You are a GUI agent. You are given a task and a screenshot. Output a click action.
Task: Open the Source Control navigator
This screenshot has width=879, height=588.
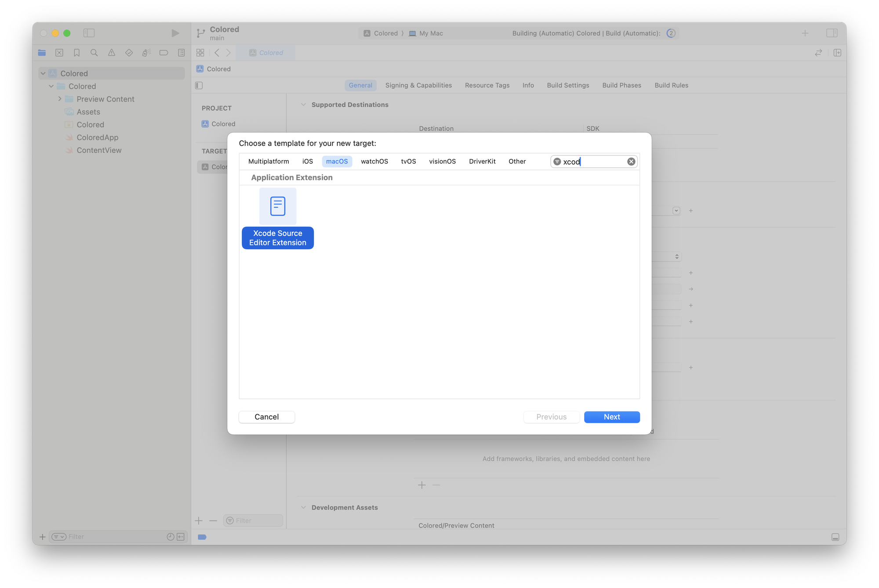[59, 53]
